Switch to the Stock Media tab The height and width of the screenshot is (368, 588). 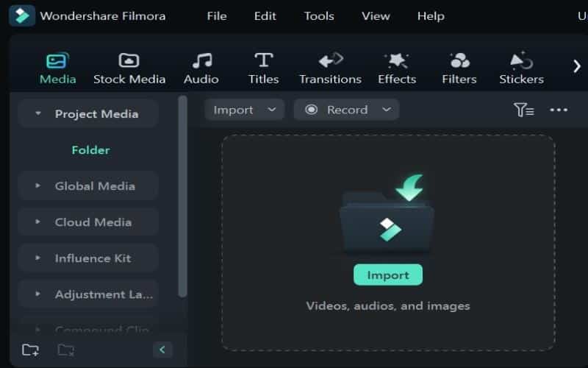129,68
